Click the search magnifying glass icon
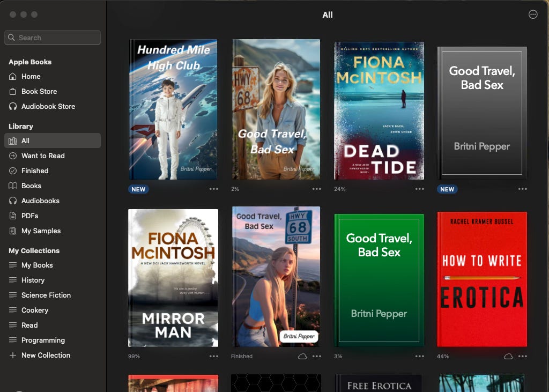This screenshot has height=392, width=549. [12, 38]
